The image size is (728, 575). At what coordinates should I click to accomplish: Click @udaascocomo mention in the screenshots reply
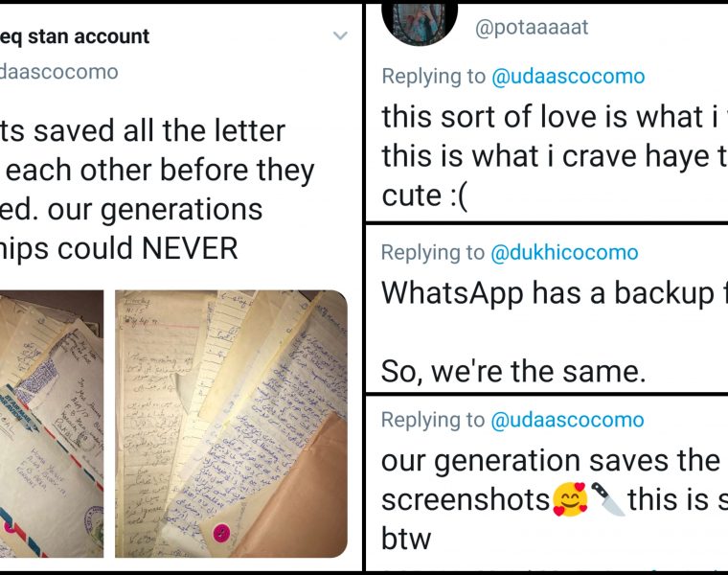567,420
